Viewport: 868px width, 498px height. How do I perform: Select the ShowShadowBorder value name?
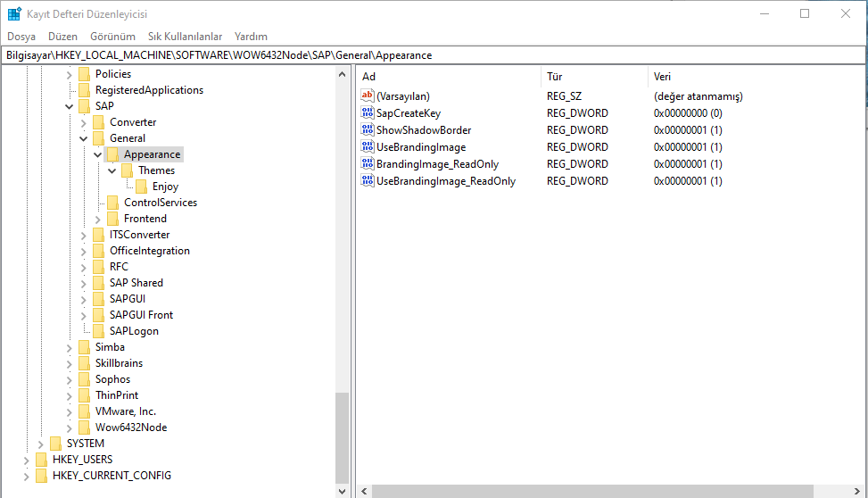point(424,130)
